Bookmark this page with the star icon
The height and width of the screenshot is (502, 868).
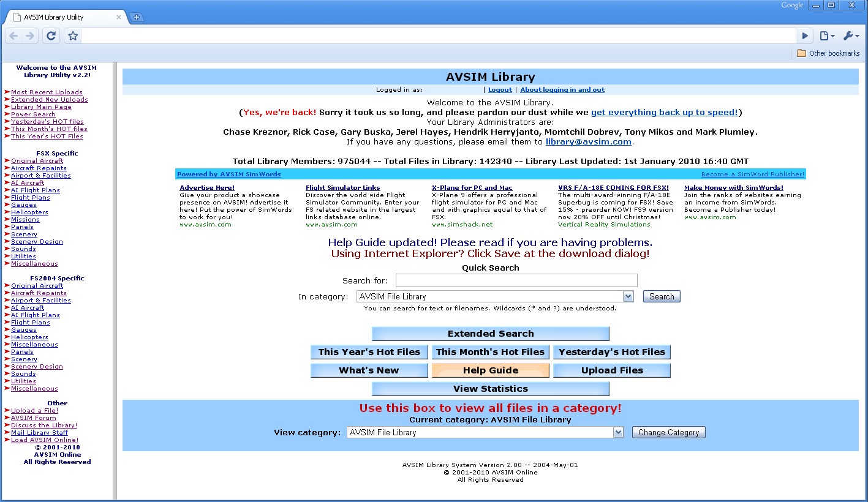pyautogui.click(x=73, y=36)
